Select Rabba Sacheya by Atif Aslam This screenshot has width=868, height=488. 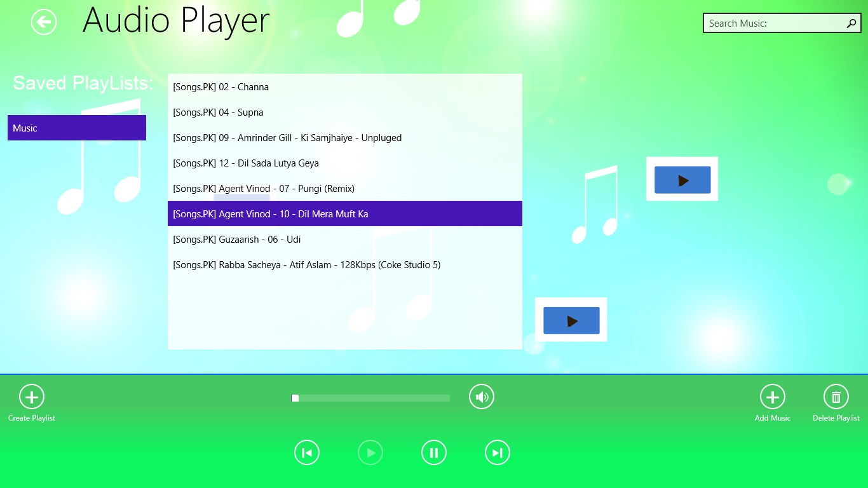click(x=307, y=264)
